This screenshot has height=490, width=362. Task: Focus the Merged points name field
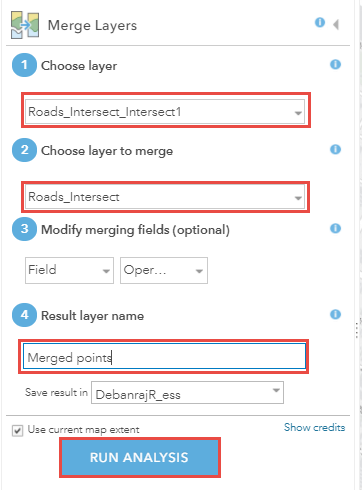coord(164,357)
